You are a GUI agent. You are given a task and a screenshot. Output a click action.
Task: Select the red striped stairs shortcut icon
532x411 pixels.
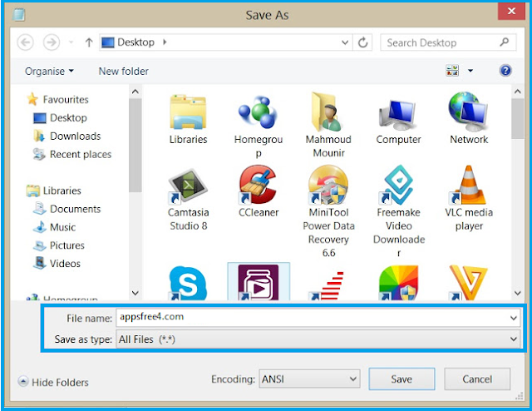[x=328, y=285]
